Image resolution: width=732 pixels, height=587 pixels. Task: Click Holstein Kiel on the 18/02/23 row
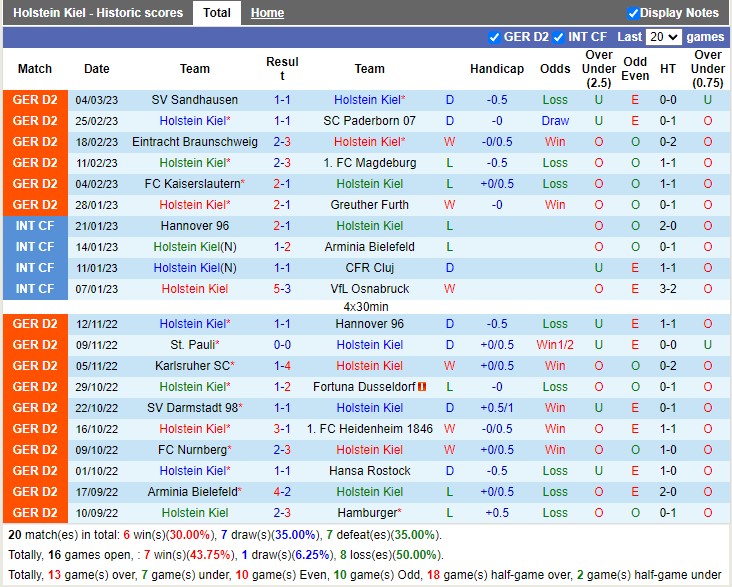[x=369, y=142]
